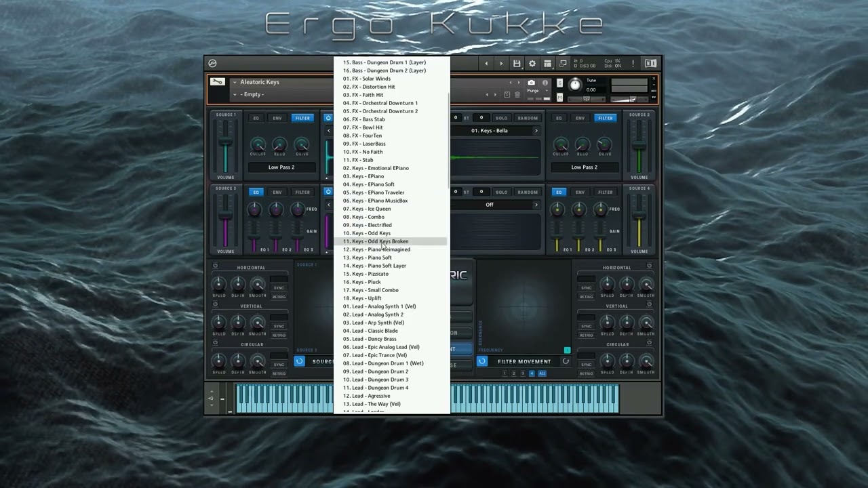868x488 pixels.
Task: Toggle left Circular motion power icon
Action: 216,343
